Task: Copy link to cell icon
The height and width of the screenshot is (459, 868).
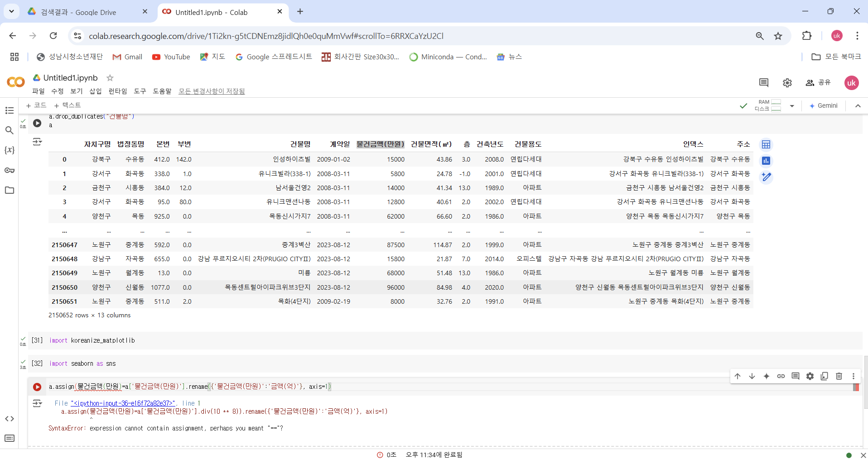Action: point(781,376)
